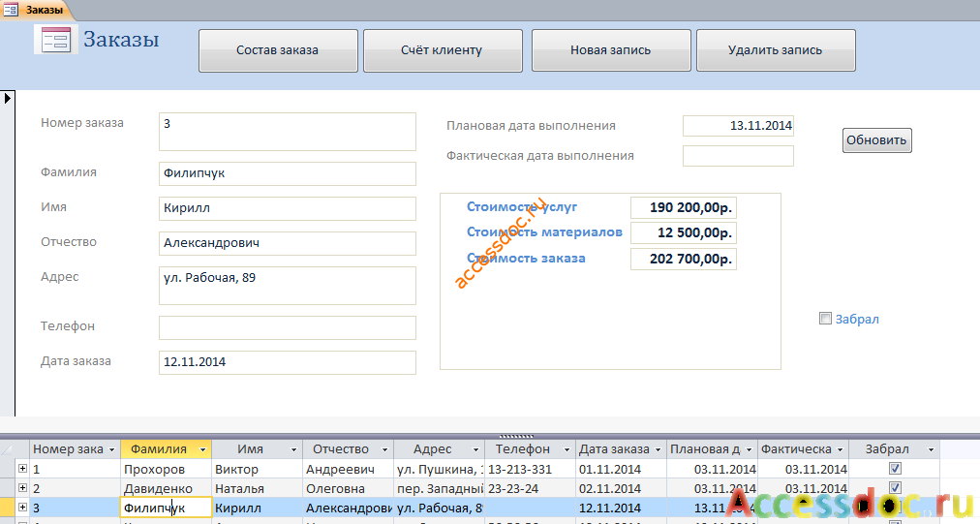
Task: Click the form record selector arrow
Action: [8, 98]
